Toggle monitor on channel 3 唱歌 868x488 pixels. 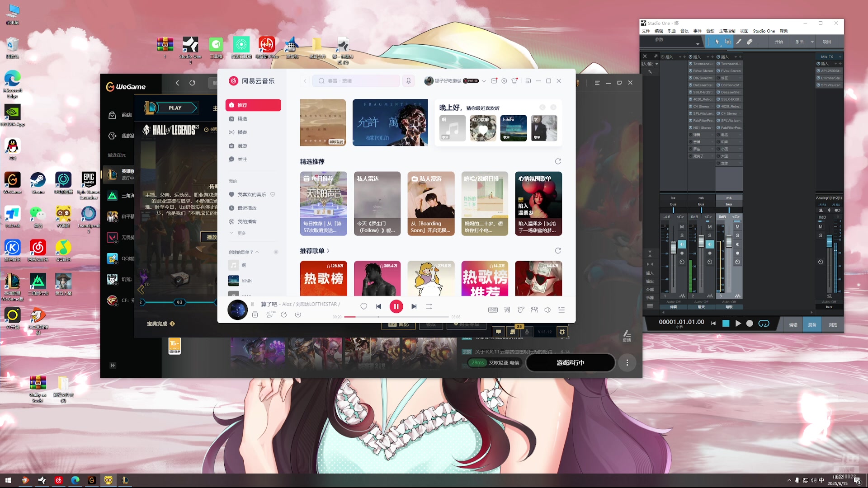(737, 244)
